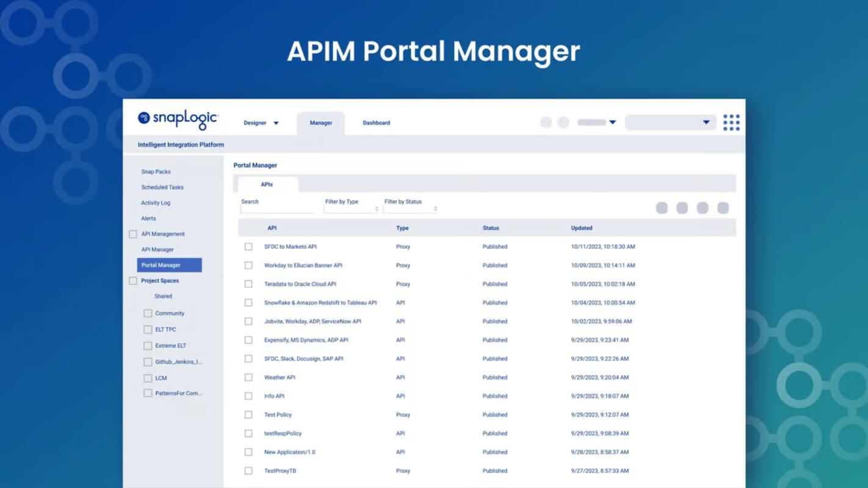Check the Info API row
Viewport: 868px width, 488px height.
click(x=248, y=396)
